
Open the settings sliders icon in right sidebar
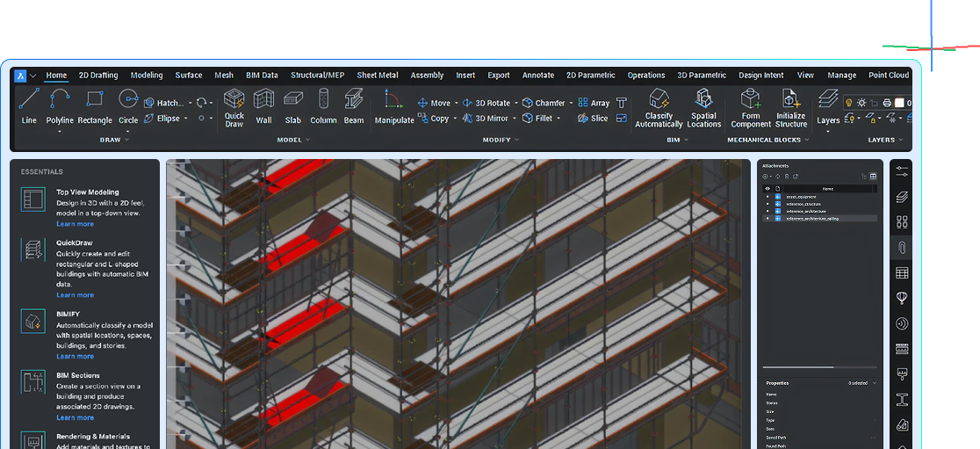point(901,171)
